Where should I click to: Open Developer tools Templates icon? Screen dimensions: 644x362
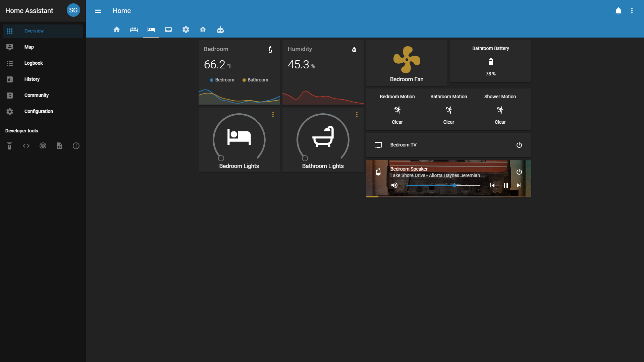(x=59, y=146)
